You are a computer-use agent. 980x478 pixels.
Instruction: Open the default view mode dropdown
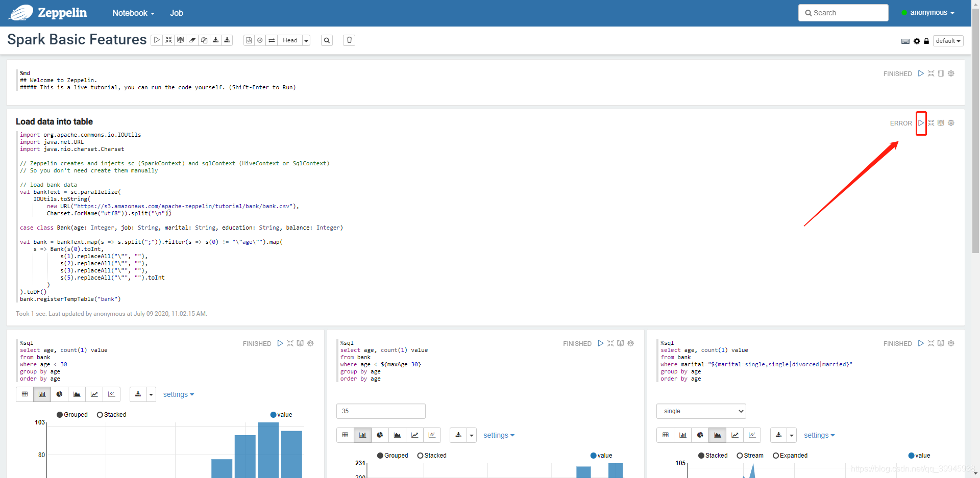pyautogui.click(x=948, y=41)
